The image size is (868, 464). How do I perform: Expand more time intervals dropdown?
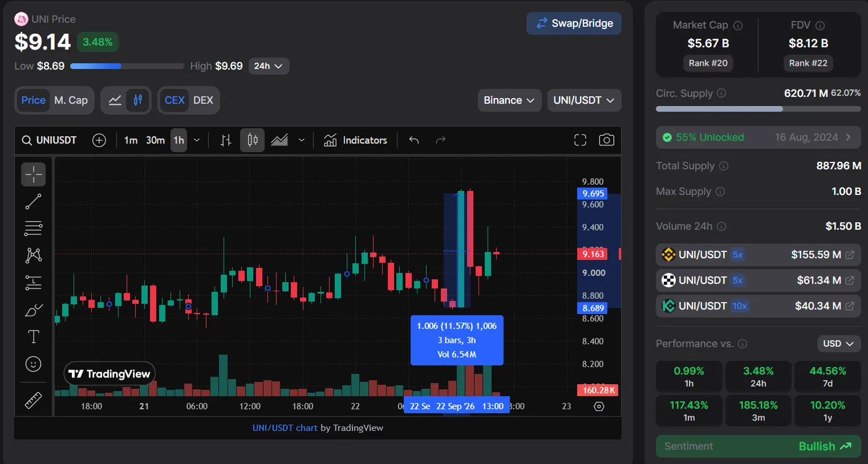tap(197, 140)
